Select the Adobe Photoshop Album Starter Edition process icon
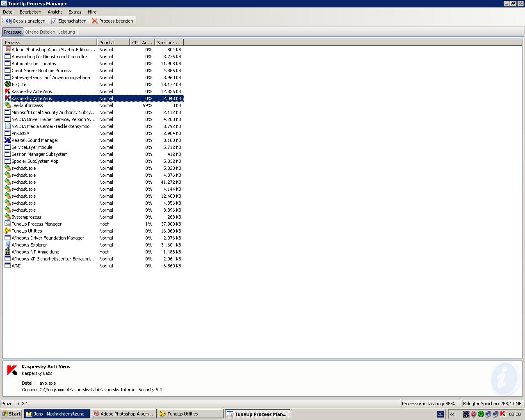 click(8, 50)
